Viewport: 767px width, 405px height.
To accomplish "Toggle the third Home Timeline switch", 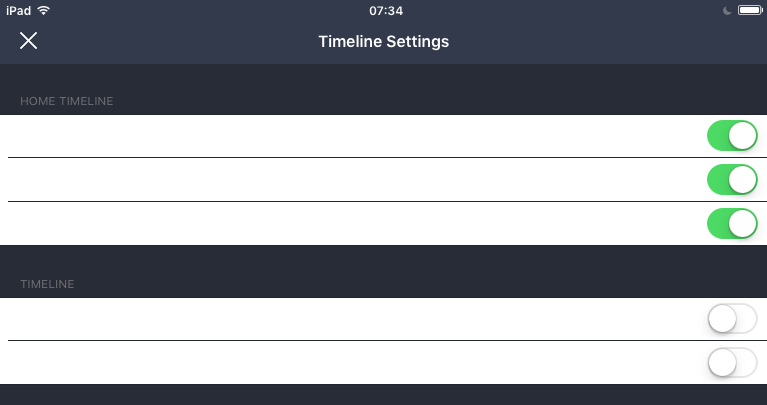I will (x=731, y=224).
